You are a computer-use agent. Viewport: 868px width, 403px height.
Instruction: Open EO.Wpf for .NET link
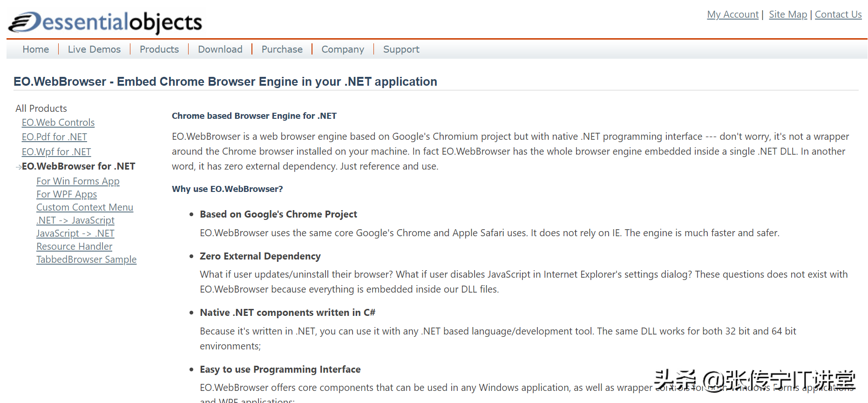(56, 152)
